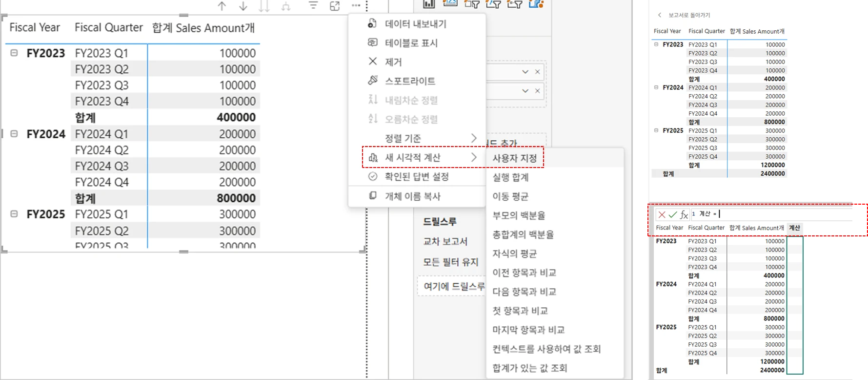Open the first field well dropdown chevron

tap(525, 72)
